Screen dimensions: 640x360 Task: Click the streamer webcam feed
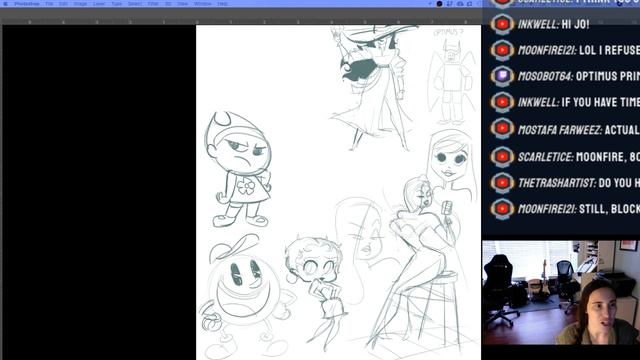point(560,292)
